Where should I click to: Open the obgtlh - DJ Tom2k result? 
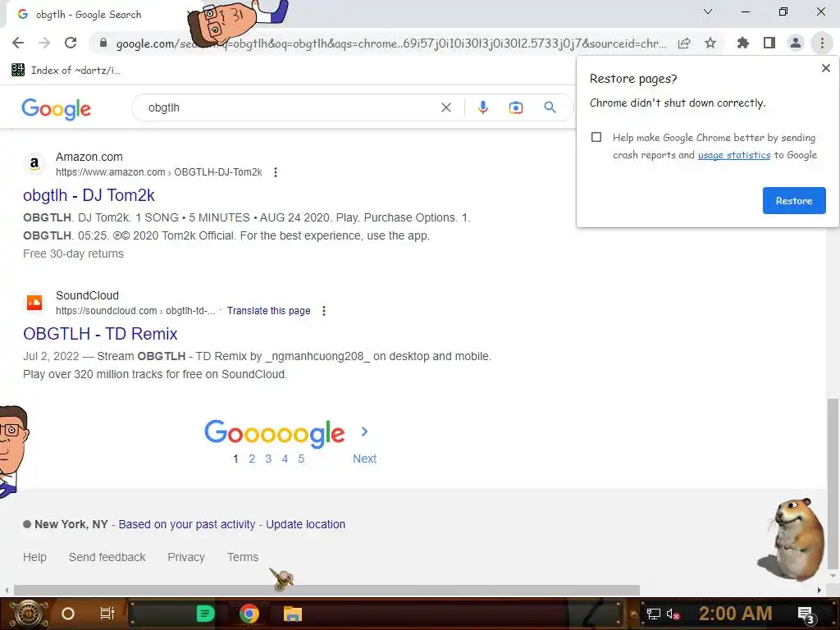point(89,195)
